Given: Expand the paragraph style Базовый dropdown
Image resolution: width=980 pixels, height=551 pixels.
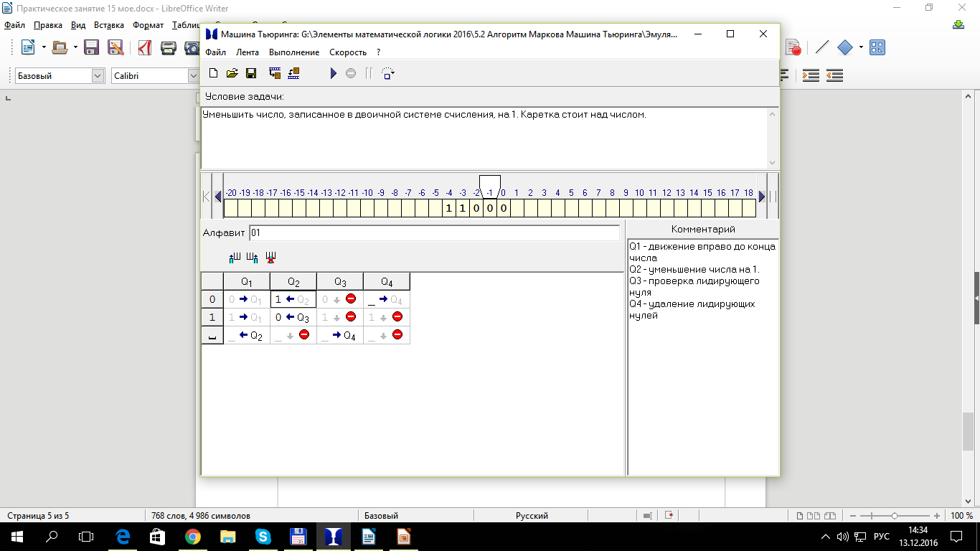Looking at the screenshot, I should [98, 75].
